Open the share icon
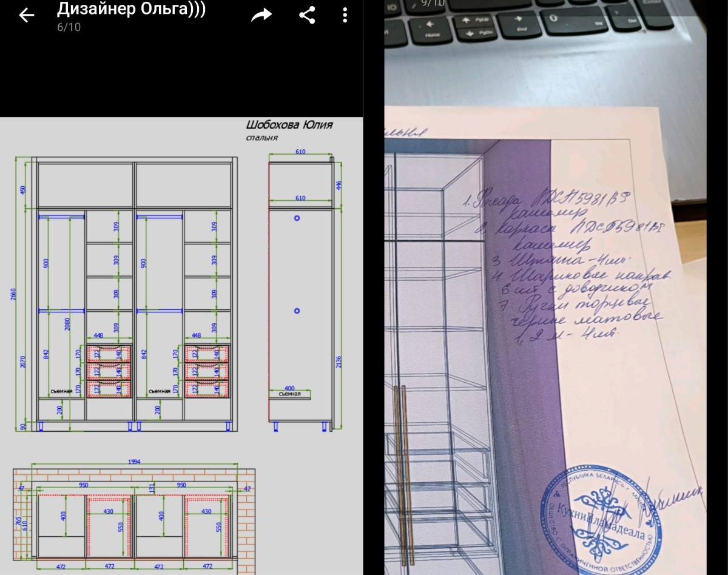 coord(307,15)
